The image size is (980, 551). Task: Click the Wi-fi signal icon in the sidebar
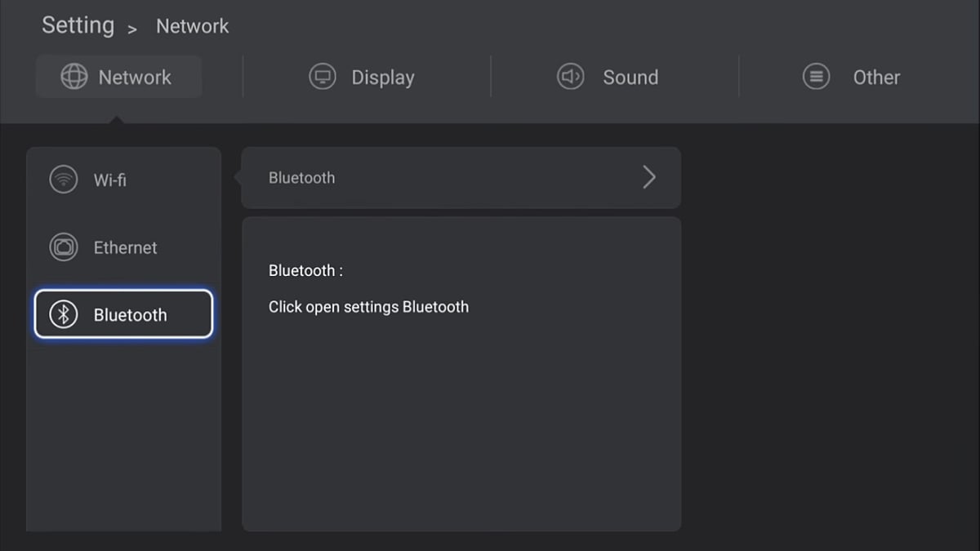pos(64,180)
